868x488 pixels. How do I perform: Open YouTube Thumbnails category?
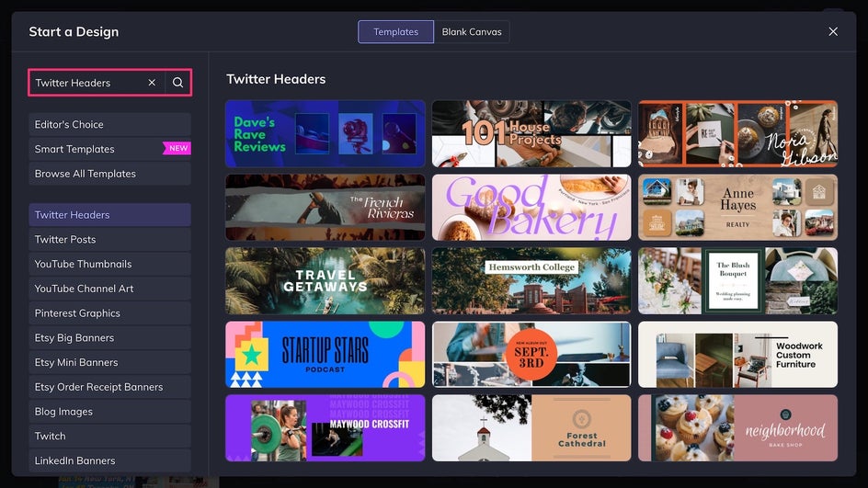click(109, 264)
